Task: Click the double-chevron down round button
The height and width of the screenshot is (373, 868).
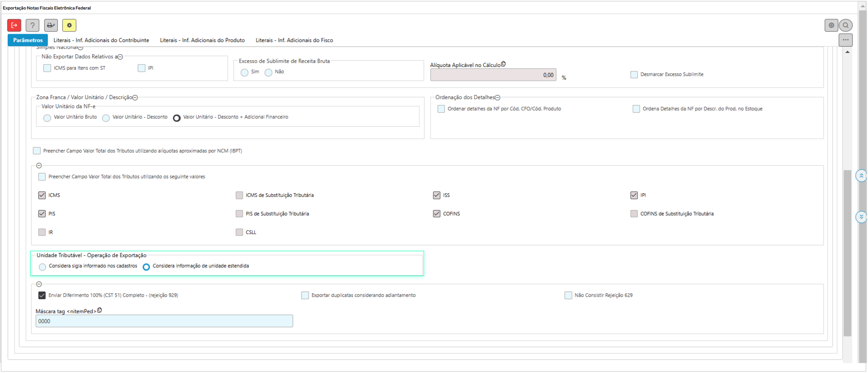Action: (861, 217)
